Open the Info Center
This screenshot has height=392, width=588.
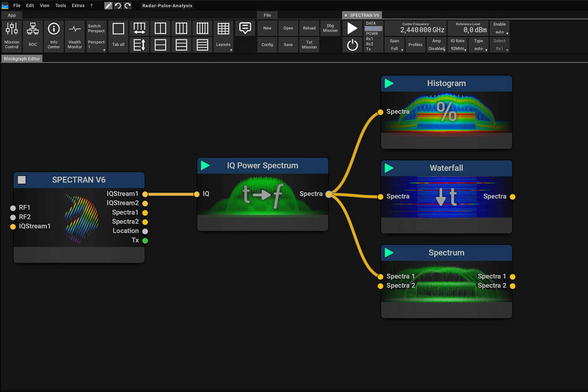tap(54, 36)
